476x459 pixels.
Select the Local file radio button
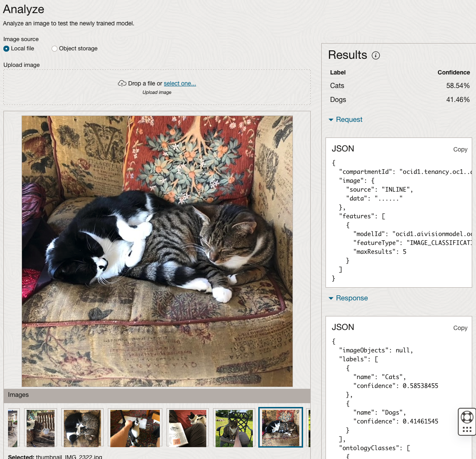click(6, 49)
